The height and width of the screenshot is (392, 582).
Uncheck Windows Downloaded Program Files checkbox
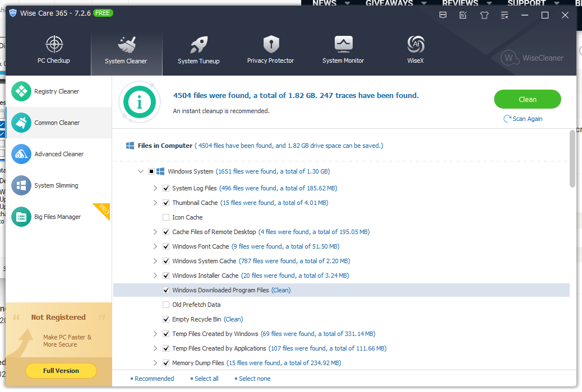[166, 291]
